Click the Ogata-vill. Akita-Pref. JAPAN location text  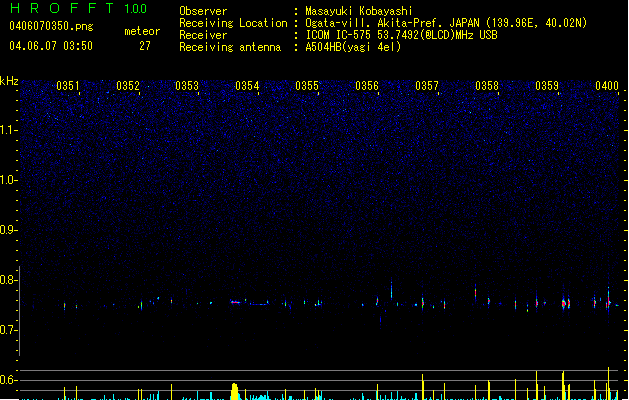tap(392, 23)
